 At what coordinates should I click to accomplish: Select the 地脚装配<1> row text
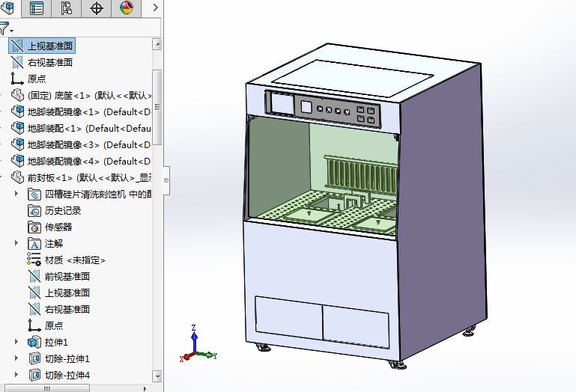click(89, 129)
